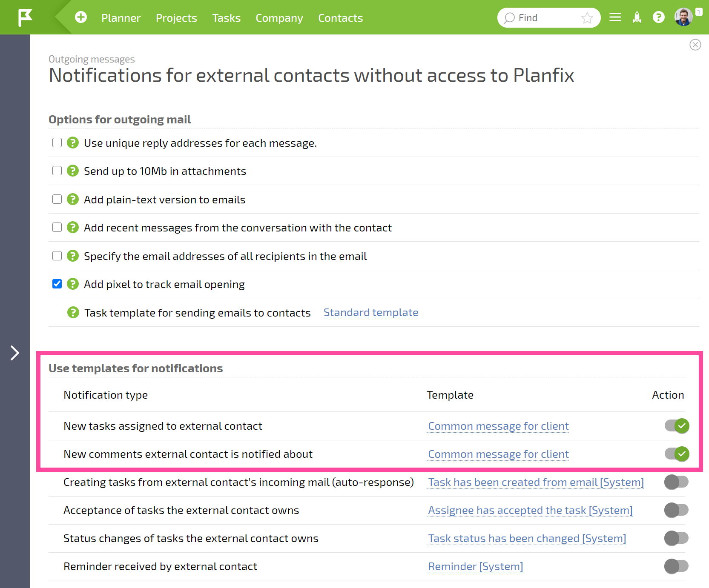The image size is (709, 588).
Task: Open the Reminder [System] template
Action: pyautogui.click(x=476, y=566)
